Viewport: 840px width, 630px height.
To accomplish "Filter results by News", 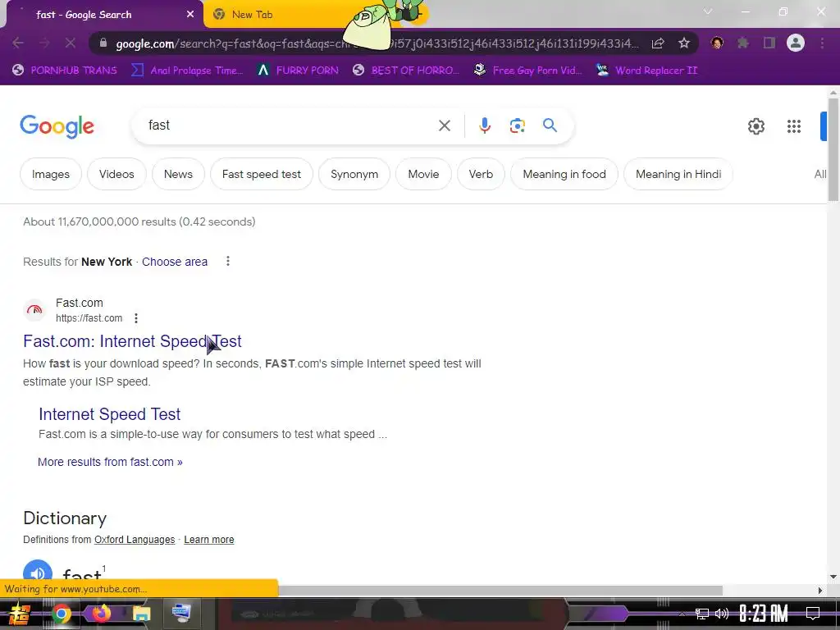I will (178, 174).
